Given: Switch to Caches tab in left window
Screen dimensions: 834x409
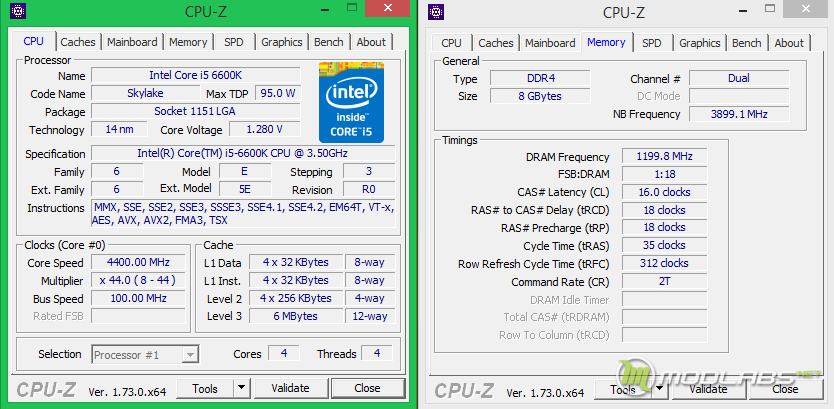Looking at the screenshot, I should pos(78,42).
